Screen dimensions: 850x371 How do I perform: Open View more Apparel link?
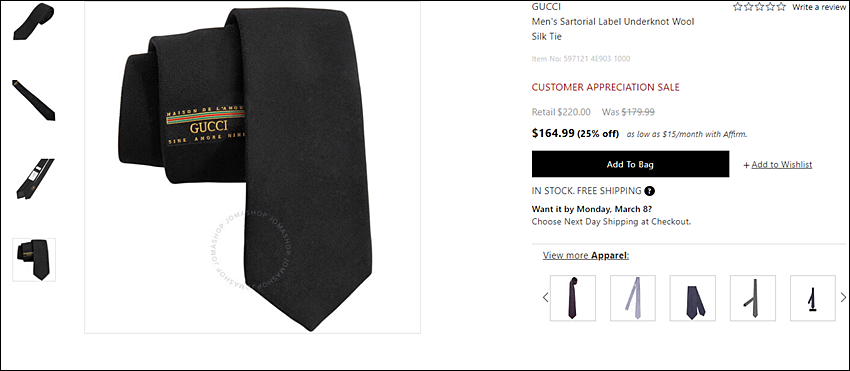click(x=585, y=255)
